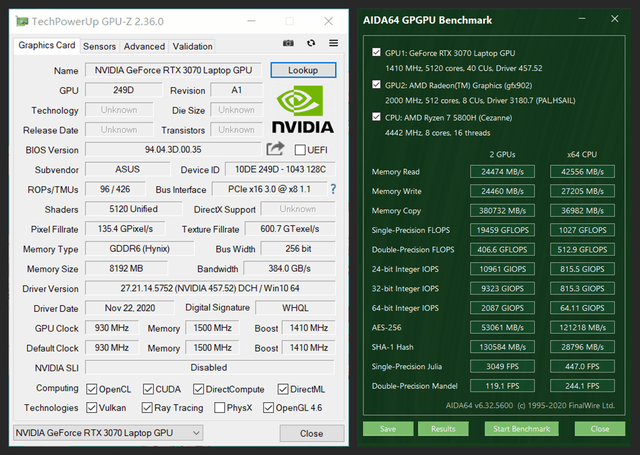Image resolution: width=640 pixels, height=455 pixels.
Task: Click SHA-1 Hash 130584 MB/s GPU result
Action: point(502,347)
